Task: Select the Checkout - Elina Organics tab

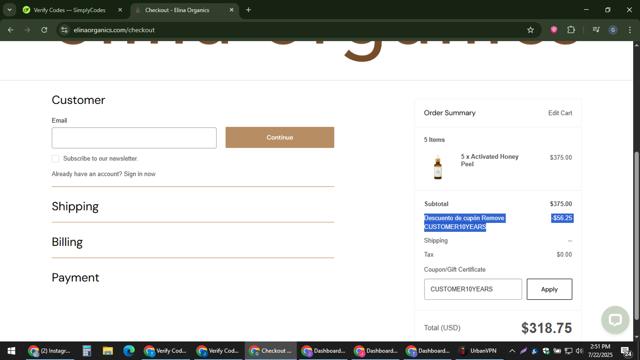Action: (177, 10)
